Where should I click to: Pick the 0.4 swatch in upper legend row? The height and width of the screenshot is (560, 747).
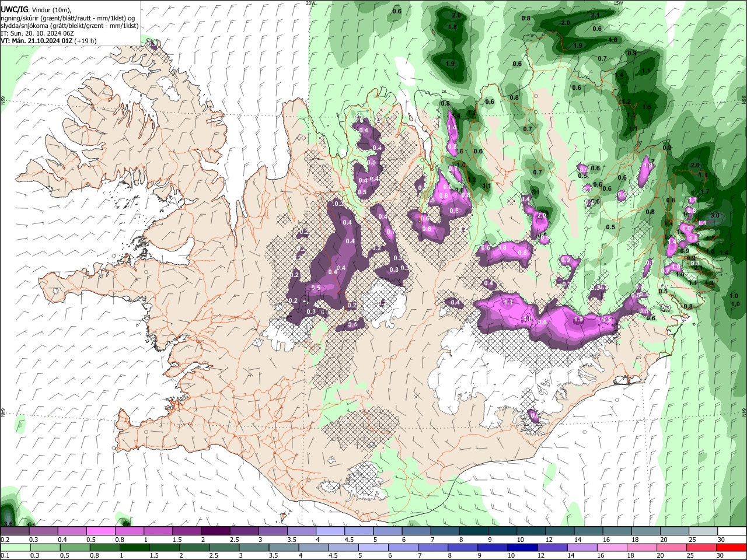72,531
